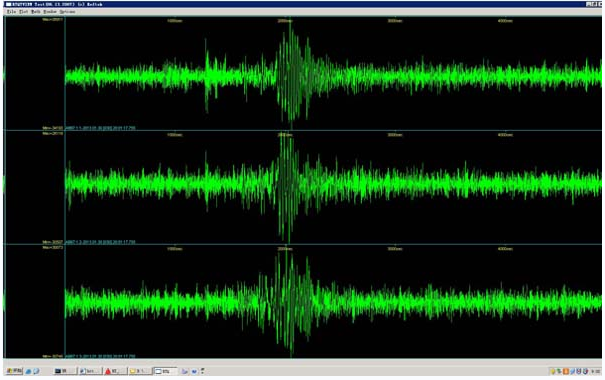Open the Window menu
This screenshot has width=605, height=380.
pyautogui.click(x=50, y=12)
